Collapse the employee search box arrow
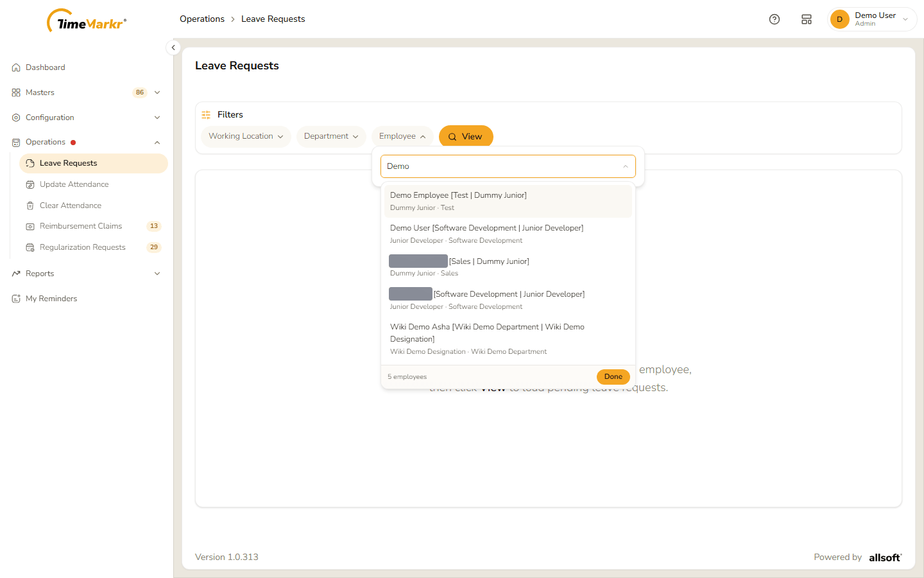924x578 pixels. (x=625, y=166)
